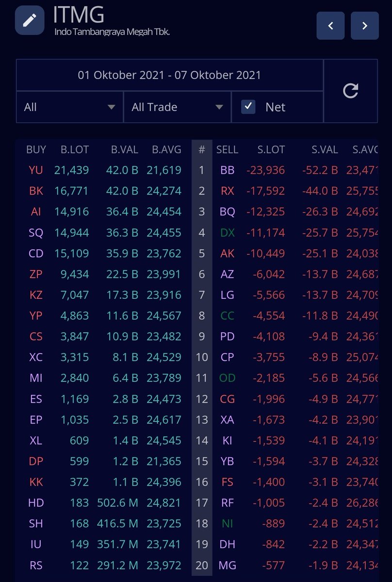The image size is (392, 582).
Task: Select seller broker XA
Action: tap(227, 420)
